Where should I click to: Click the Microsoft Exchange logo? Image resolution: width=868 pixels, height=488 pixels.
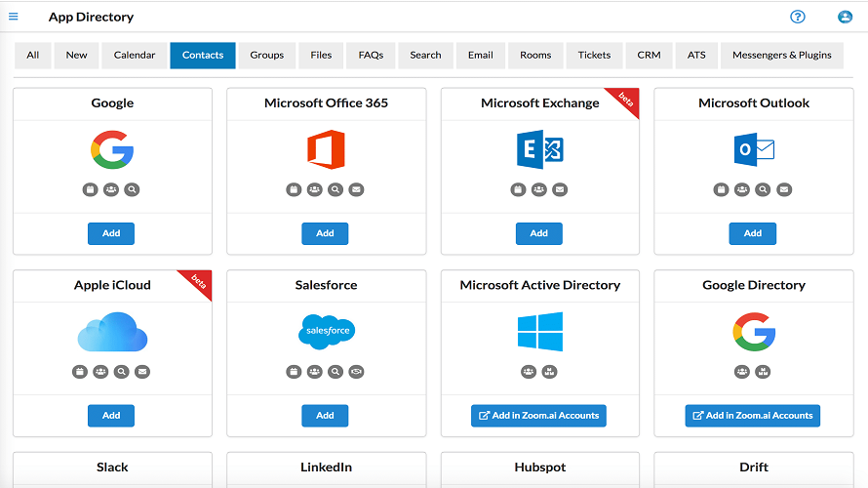(539, 150)
